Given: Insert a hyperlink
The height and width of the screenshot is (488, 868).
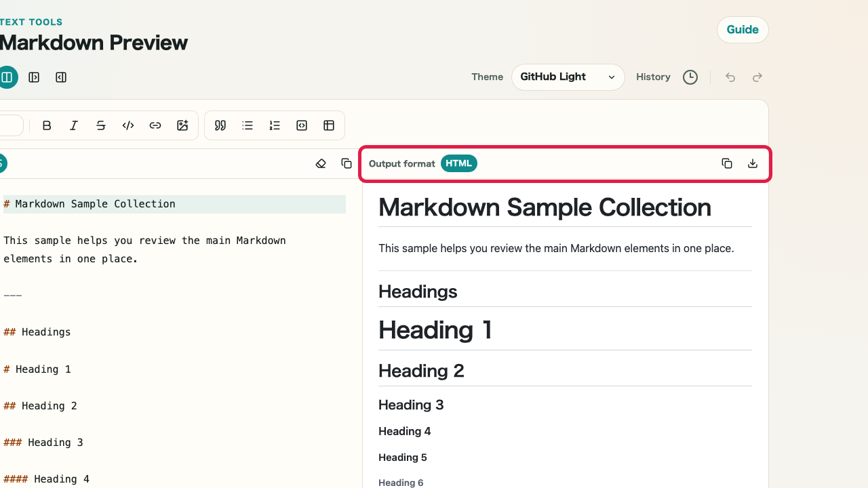Looking at the screenshot, I should 155,125.
